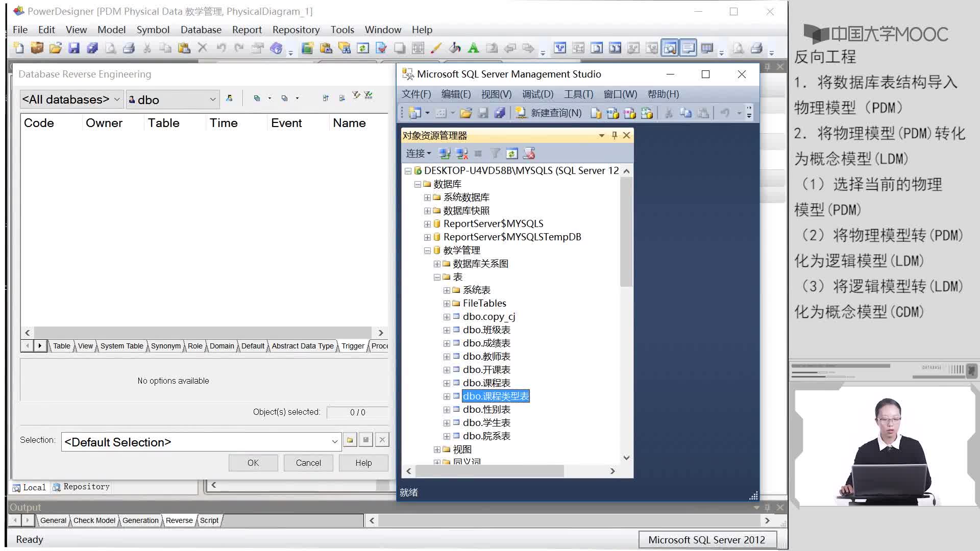The height and width of the screenshot is (551, 980).
Task: Click the move selected to bottom icon
Action: [x=341, y=98]
